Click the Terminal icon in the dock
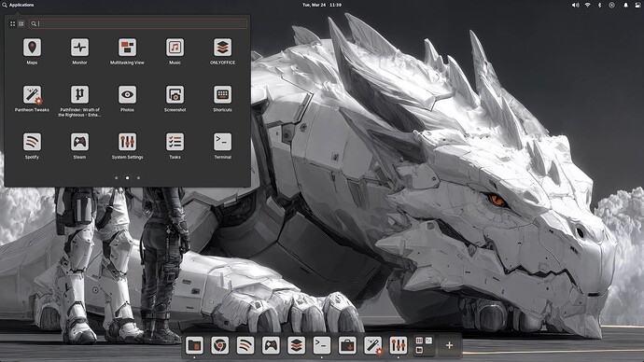 click(322, 345)
